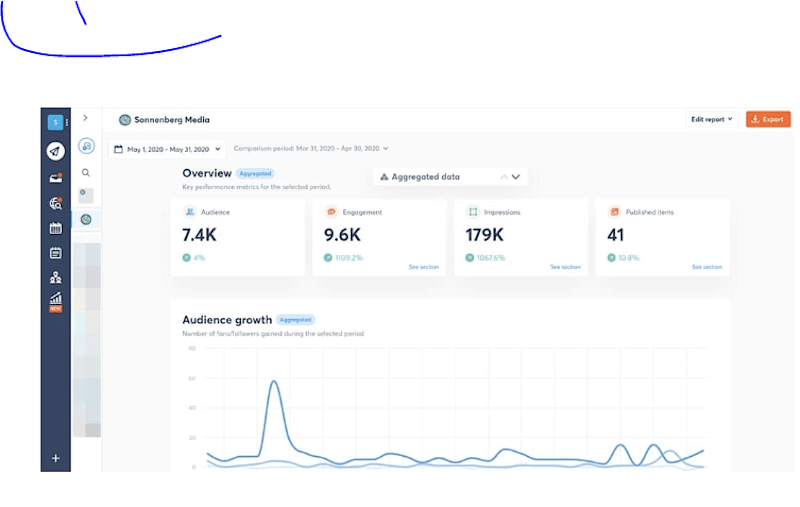This screenshot has width=800, height=507.
Task: Open the analytics bar chart icon
Action: (56, 301)
